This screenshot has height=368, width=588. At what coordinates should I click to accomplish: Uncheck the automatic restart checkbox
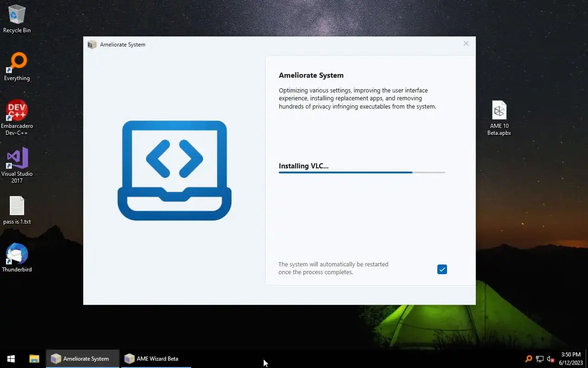tap(442, 269)
